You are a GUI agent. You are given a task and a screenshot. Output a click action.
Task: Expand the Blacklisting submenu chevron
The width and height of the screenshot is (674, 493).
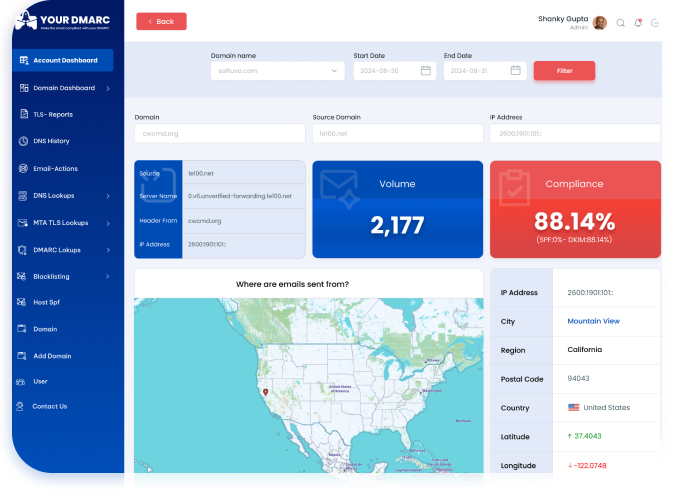pos(108,275)
